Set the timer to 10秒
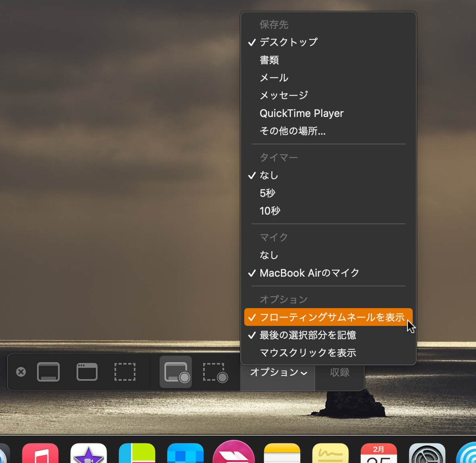 [x=328, y=211]
